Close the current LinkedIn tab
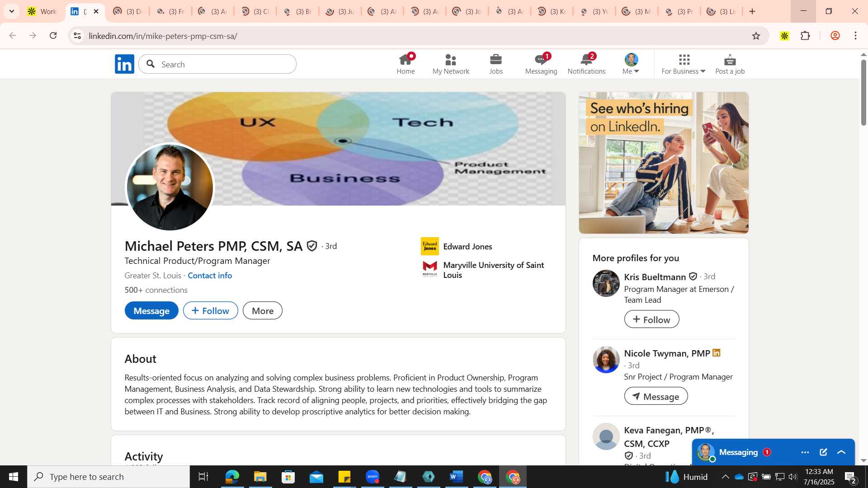The height and width of the screenshot is (488, 868). pos(96,11)
